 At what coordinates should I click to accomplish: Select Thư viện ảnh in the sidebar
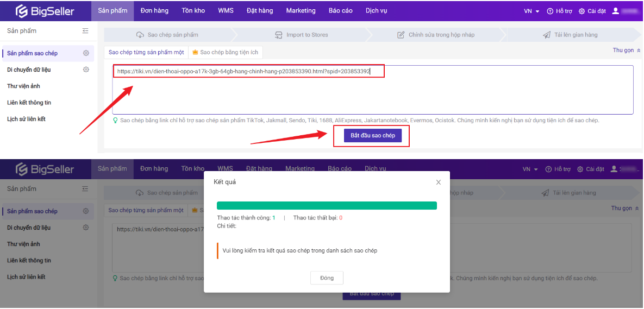coord(23,86)
